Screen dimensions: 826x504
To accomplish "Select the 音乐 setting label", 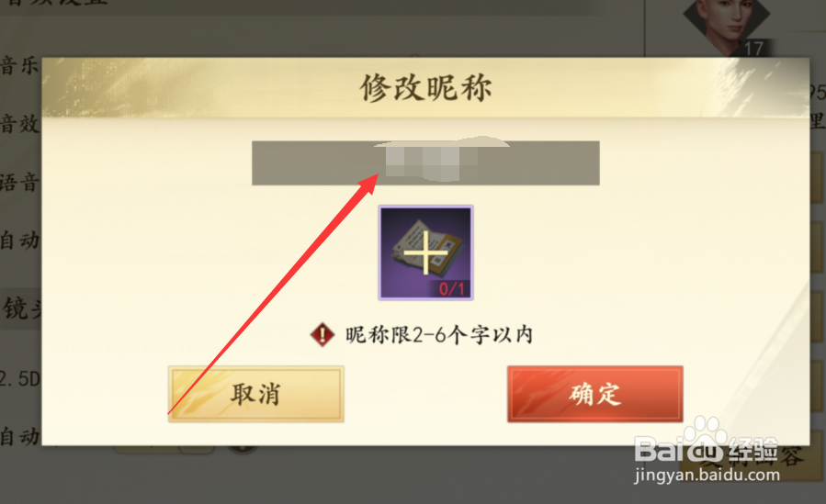I will pos(19,66).
